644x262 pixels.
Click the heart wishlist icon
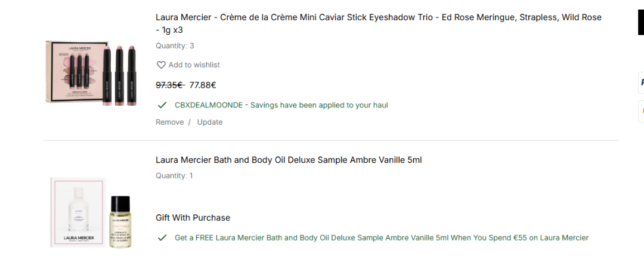tap(161, 65)
